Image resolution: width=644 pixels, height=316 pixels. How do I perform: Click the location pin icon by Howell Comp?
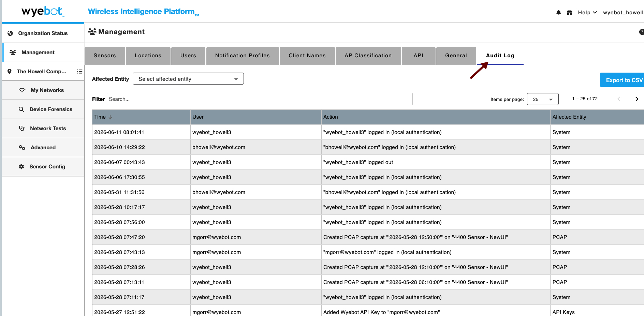point(10,72)
